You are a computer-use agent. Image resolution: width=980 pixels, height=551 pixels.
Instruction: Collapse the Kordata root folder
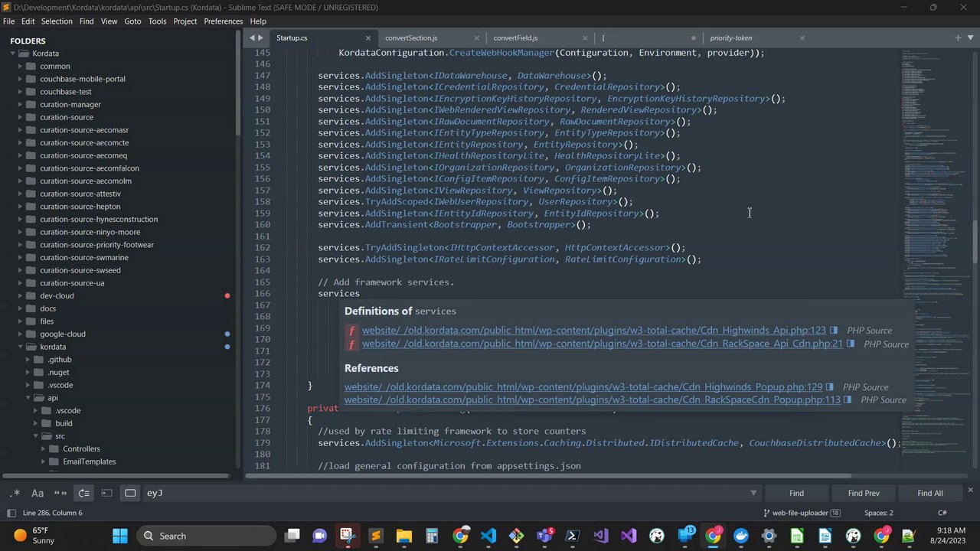pyautogui.click(x=13, y=54)
